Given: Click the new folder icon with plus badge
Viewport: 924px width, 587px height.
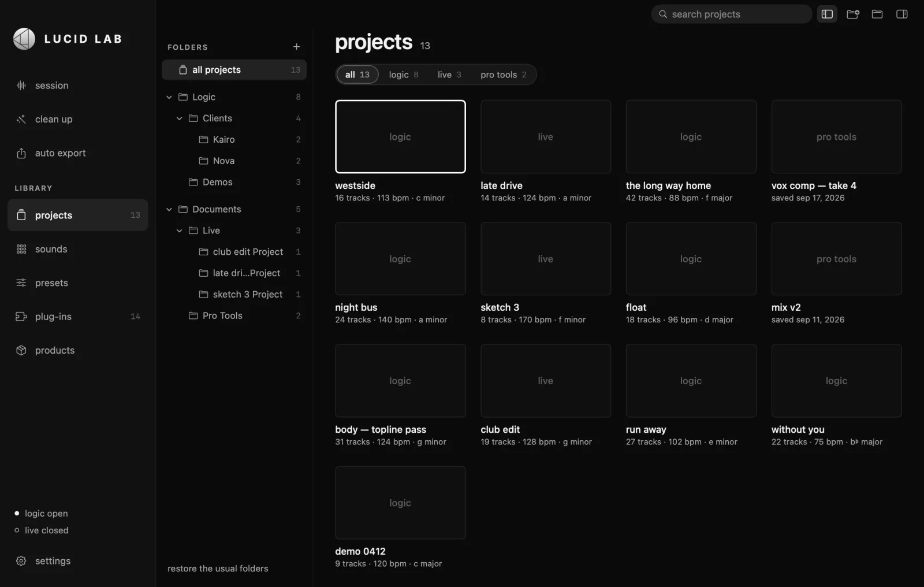Looking at the screenshot, I should pos(853,14).
